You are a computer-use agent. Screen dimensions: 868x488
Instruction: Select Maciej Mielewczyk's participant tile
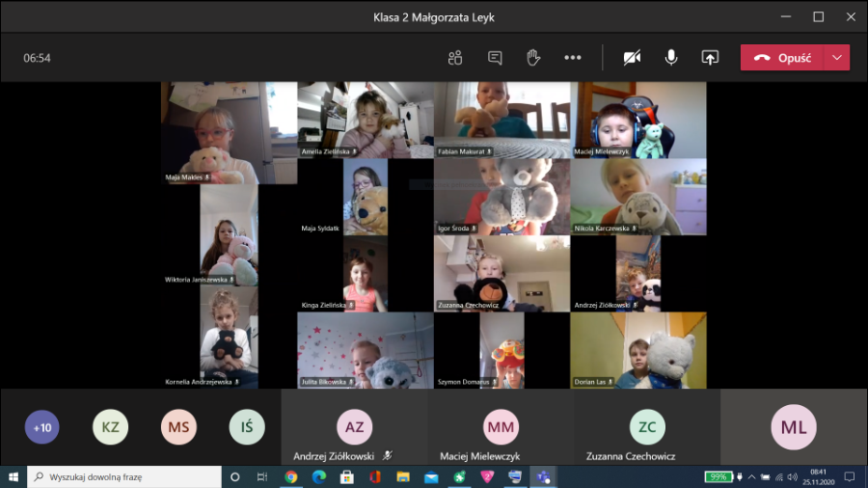pos(501,427)
